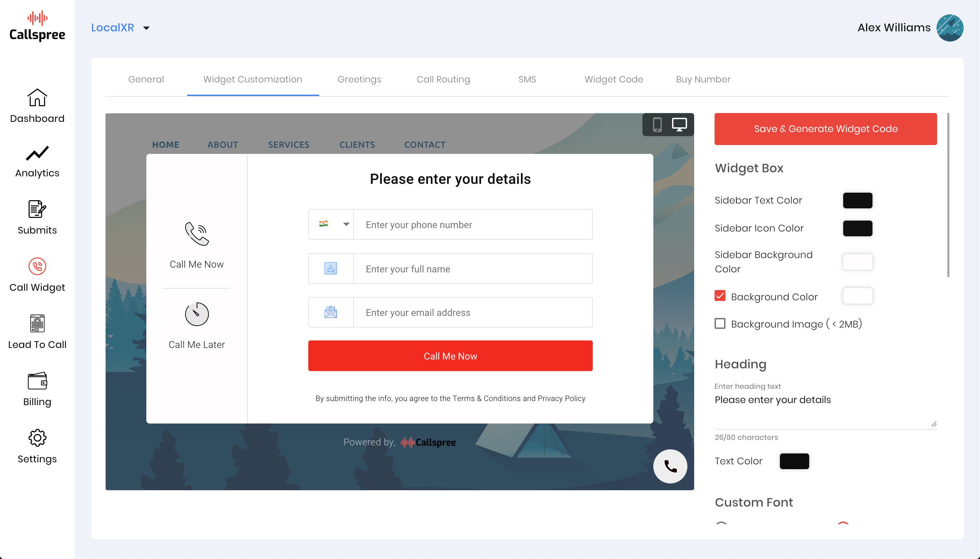This screenshot has height=559, width=980.
Task: Open the country code dropdown arrow
Action: (346, 224)
